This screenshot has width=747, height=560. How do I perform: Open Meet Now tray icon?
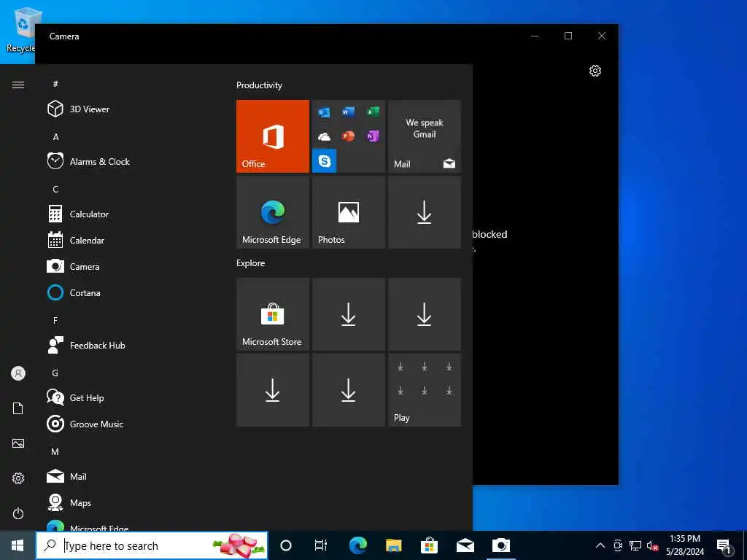click(618, 545)
